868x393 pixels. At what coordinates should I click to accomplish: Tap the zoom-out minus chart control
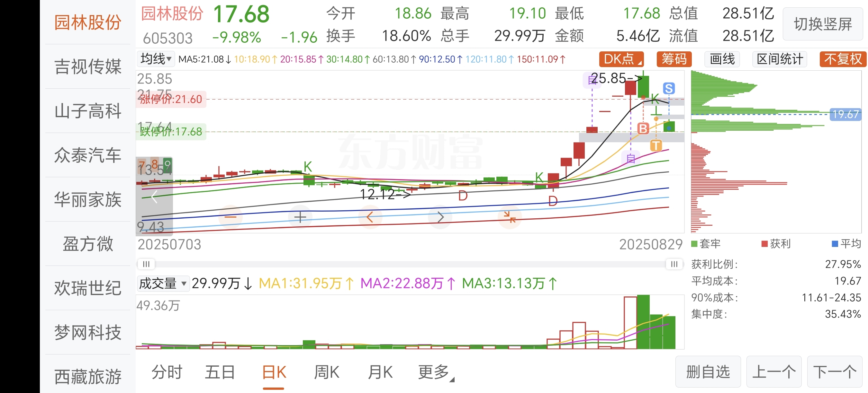231,217
